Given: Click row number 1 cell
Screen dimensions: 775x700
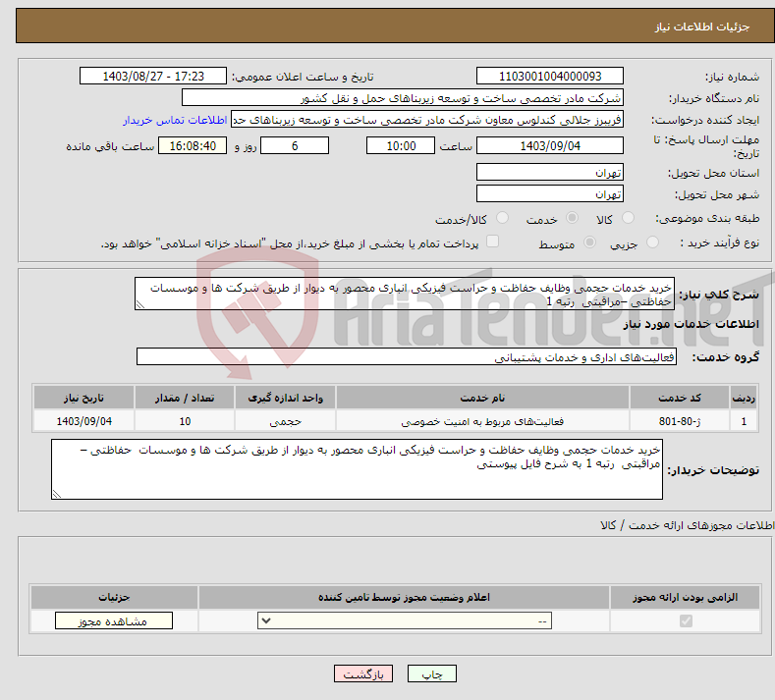Looking at the screenshot, I should (744, 421).
